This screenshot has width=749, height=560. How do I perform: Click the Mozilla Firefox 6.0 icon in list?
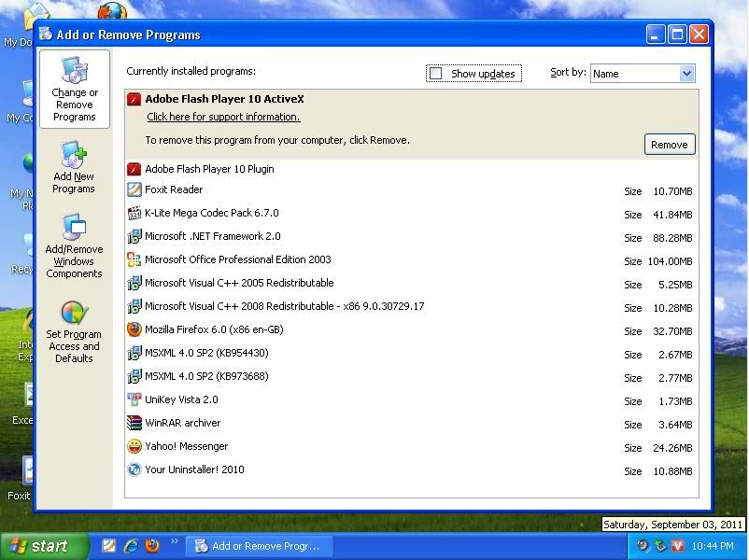pyautogui.click(x=134, y=329)
